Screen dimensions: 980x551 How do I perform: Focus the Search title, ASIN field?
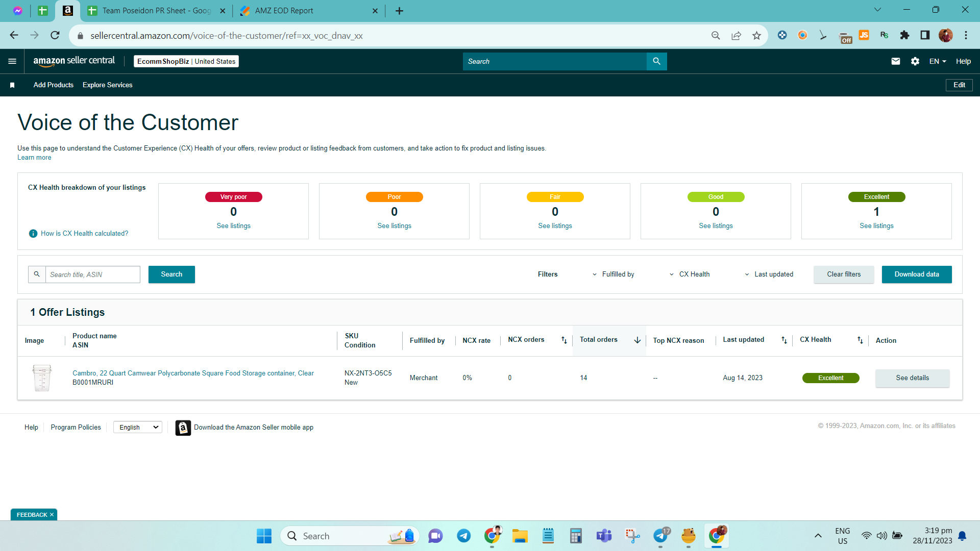[92, 274]
